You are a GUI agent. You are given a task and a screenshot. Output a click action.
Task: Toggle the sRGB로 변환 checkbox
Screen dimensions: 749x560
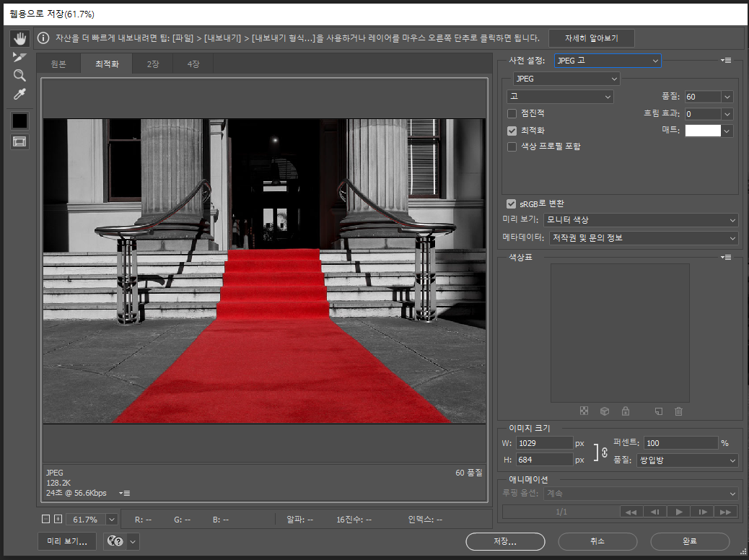coord(512,204)
